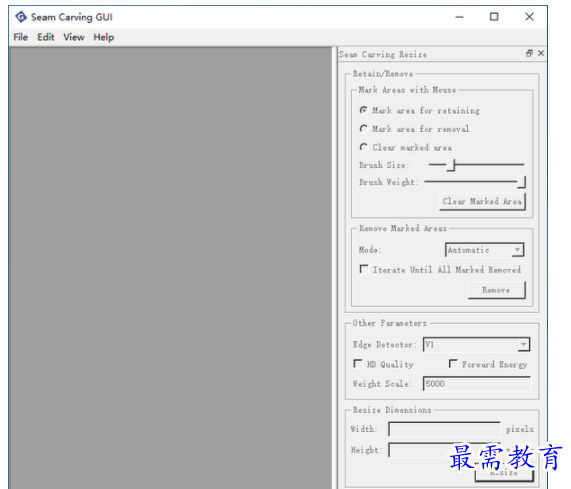Open the Edge Detector dropdown
Viewport: 571px width, 489px height.
coord(476,344)
